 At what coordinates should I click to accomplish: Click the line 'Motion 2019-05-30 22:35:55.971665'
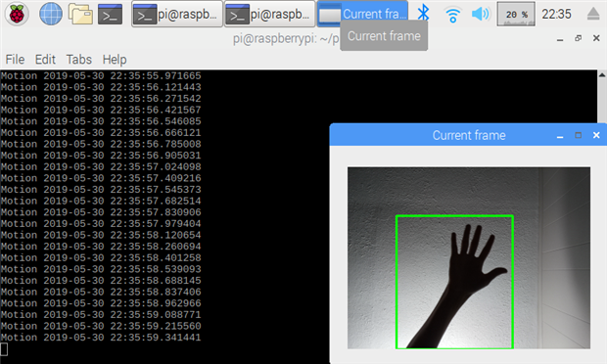pyautogui.click(x=101, y=75)
